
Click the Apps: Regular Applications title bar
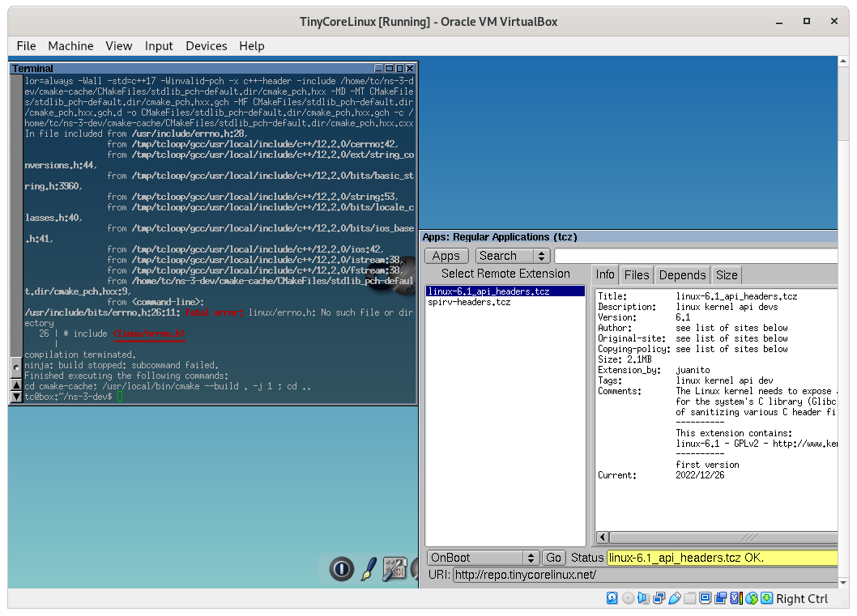tap(629, 237)
